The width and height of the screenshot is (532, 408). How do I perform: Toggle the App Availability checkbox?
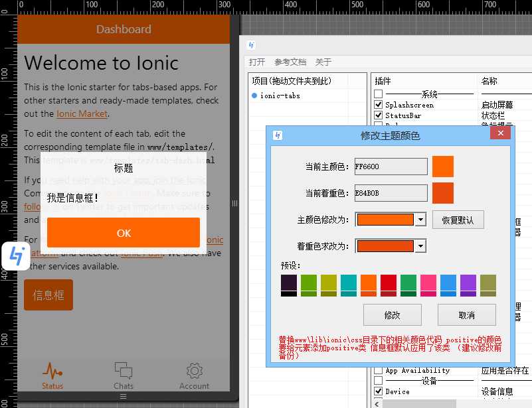coord(379,370)
